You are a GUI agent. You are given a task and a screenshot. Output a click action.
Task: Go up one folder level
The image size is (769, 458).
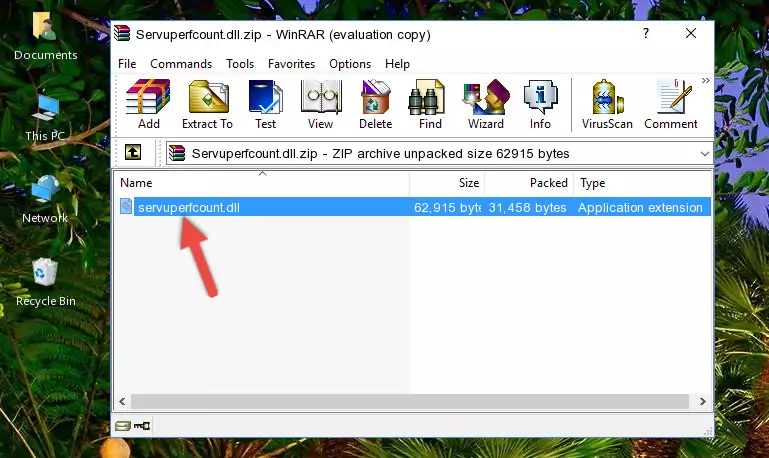[x=133, y=153]
